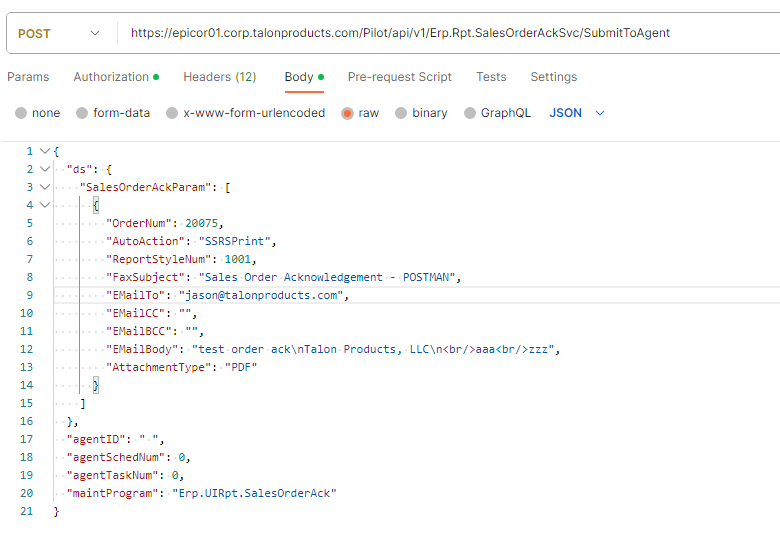Open the Pre-request Script tab
Image resolution: width=780 pixels, height=557 pixels.
tap(399, 77)
